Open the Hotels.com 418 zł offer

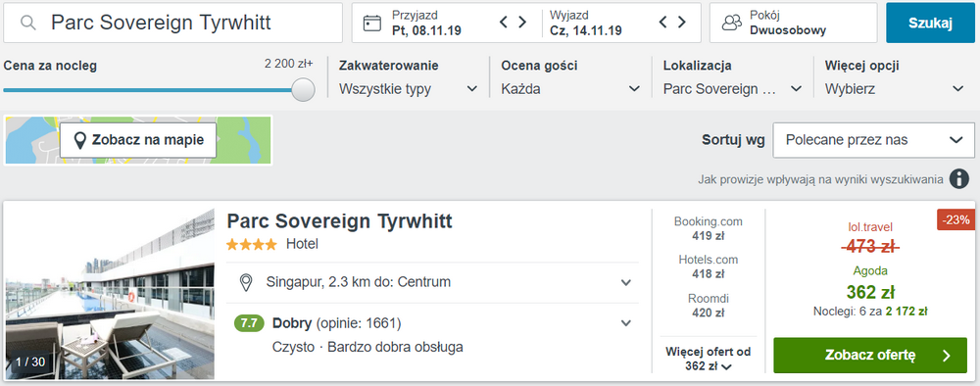point(709,266)
